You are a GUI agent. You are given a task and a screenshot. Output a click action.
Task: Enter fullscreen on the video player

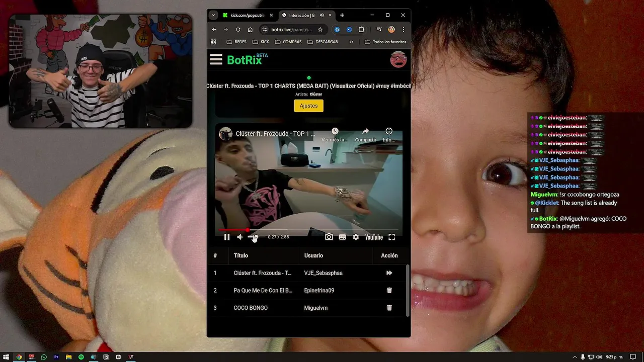coord(391,237)
